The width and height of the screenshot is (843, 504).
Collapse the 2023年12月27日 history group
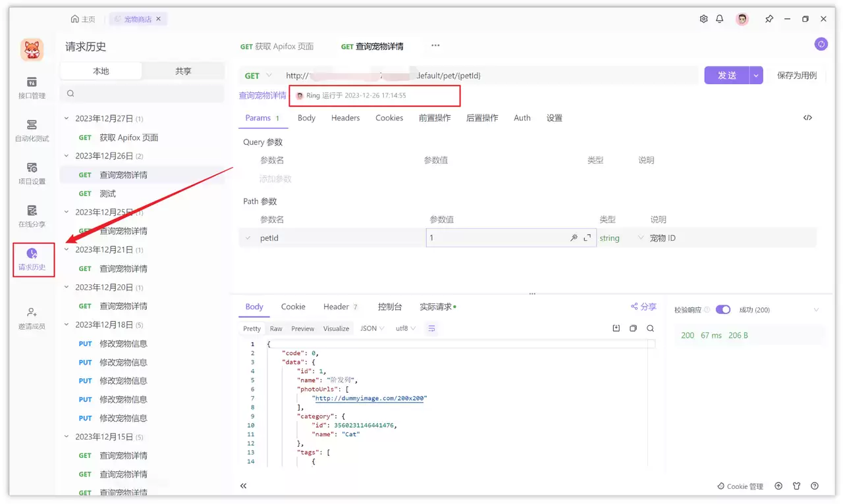point(66,118)
